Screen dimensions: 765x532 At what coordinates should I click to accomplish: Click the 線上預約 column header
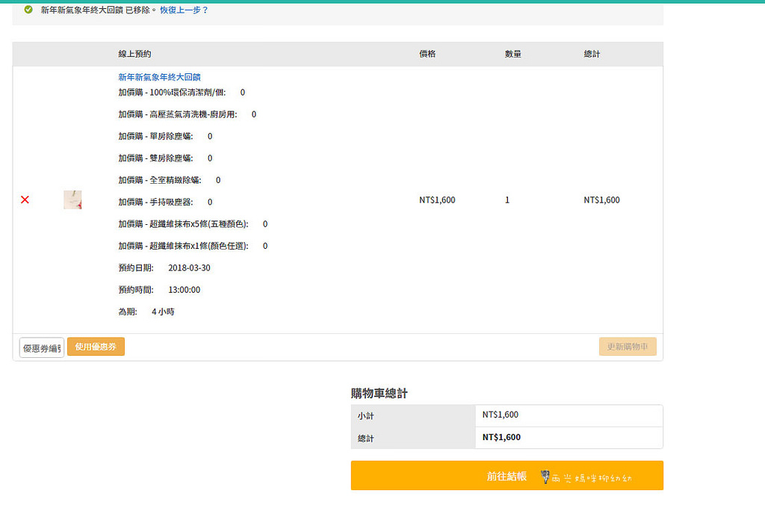pos(134,55)
